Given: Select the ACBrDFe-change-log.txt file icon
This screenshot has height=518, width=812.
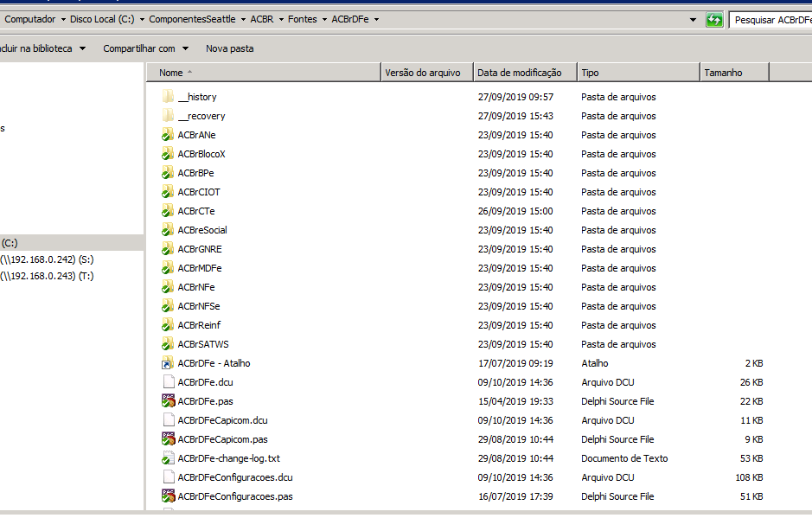Looking at the screenshot, I should pos(168,458).
